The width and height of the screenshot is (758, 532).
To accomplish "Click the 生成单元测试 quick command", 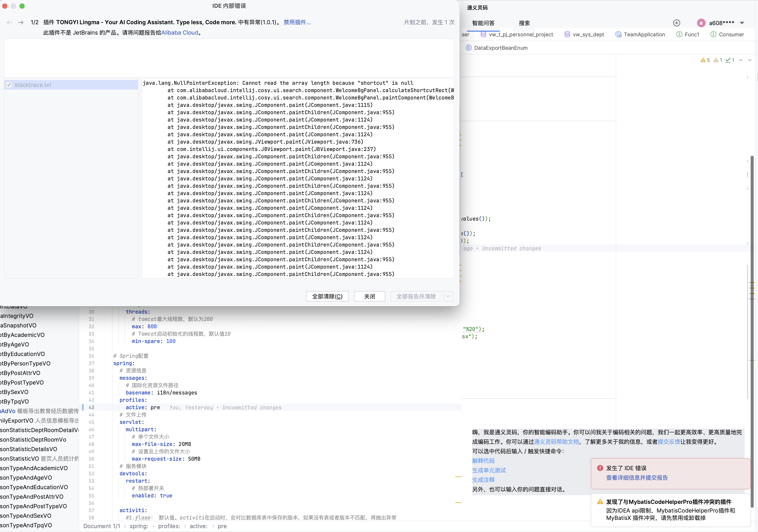I will tap(489, 470).
